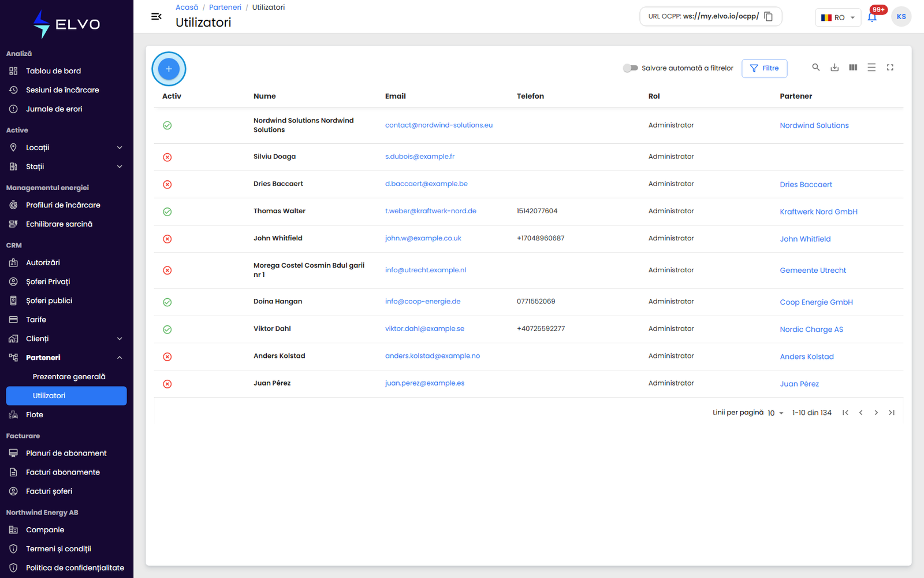Screen dimensions: 924x578
Task: Jump to the last page of results
Action: [x=892, y=413]
